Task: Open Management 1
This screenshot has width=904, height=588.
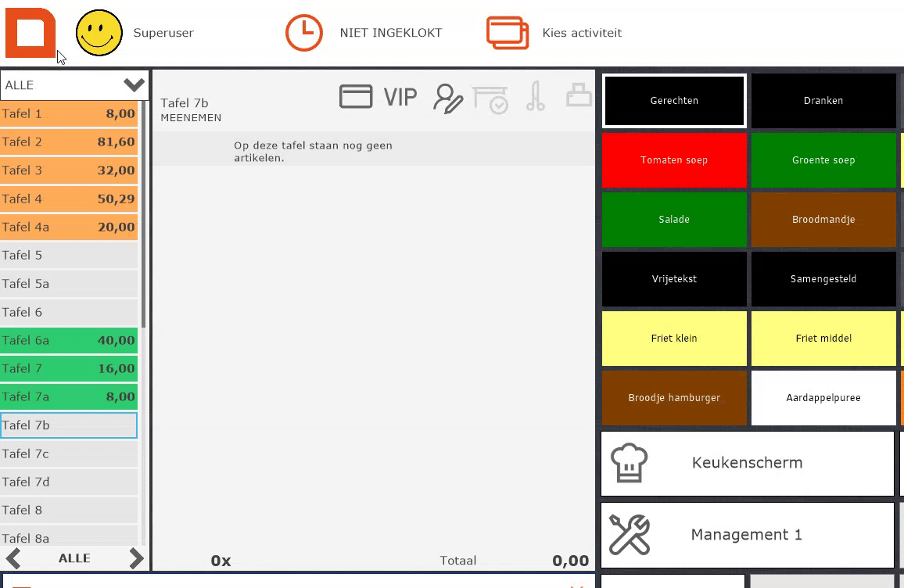Action: pos(747,535)
